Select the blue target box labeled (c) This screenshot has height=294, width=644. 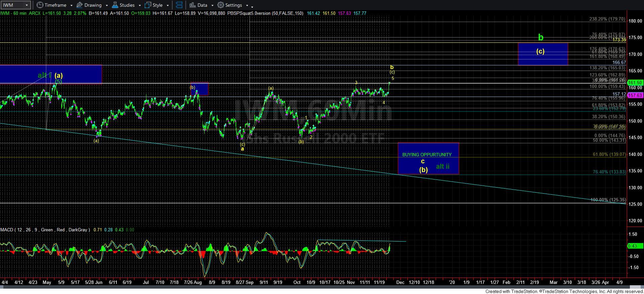coord(543,54)
